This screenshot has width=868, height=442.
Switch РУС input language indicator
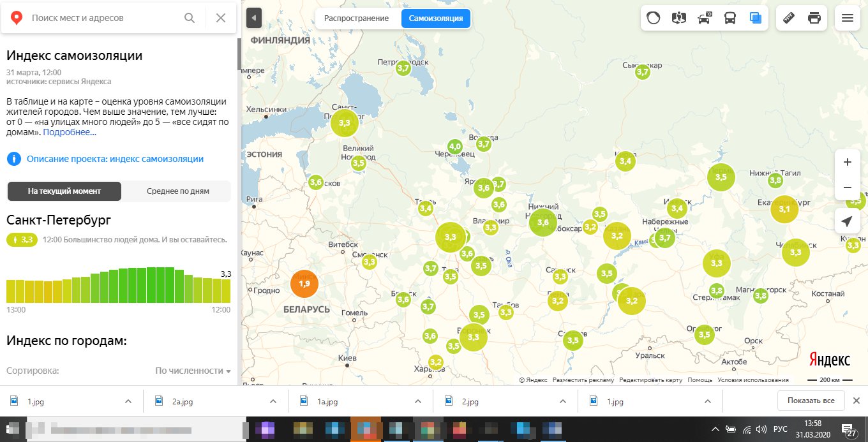click(x=780, y=429)
